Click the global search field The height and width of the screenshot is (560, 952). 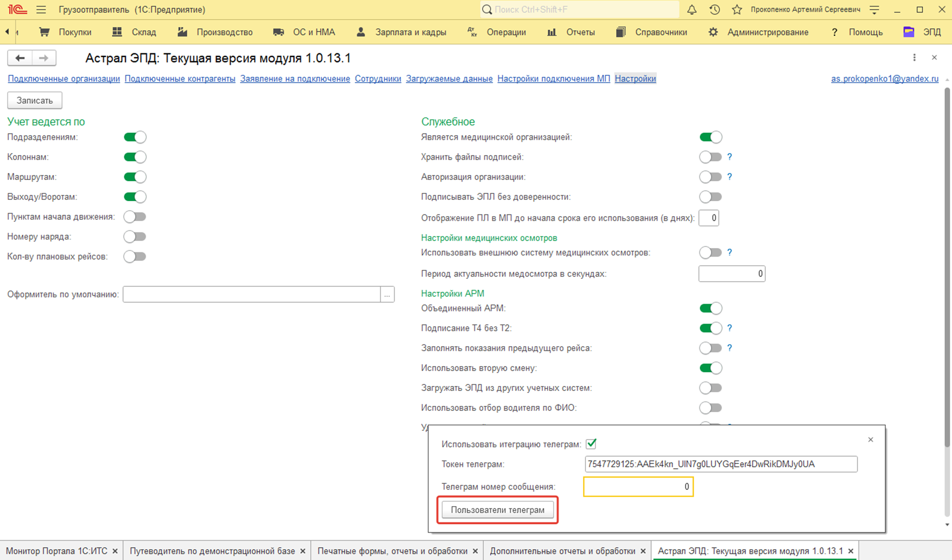pyautogui.click(x=580, y=9)
